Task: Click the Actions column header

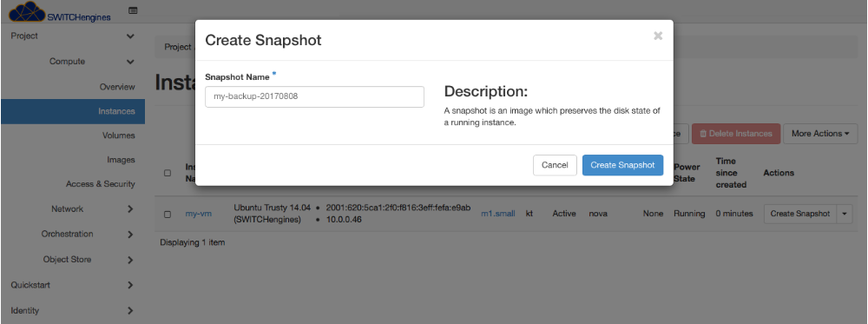Action: point(779,173)
